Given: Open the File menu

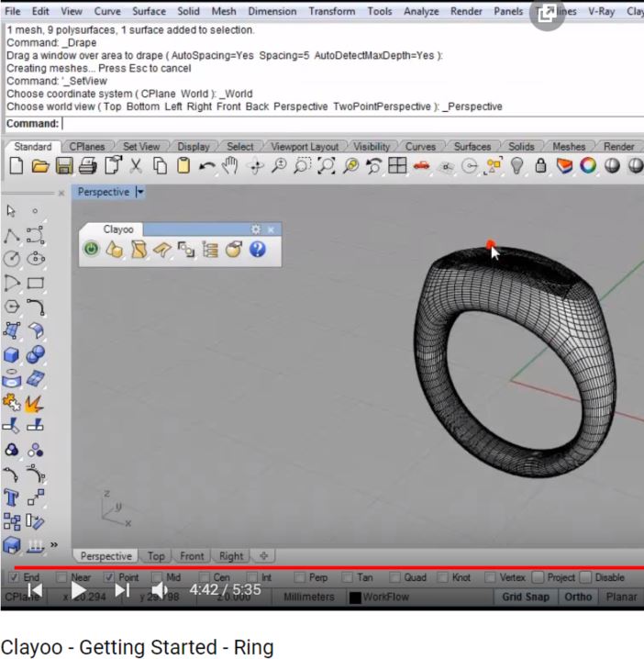Looking at the screenshot, I should (13, 11).
